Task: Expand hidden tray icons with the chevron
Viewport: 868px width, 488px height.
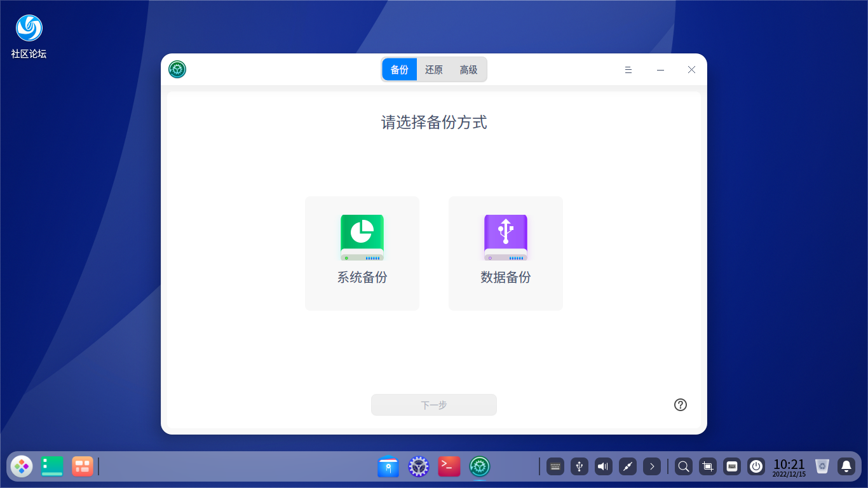Action: pyautogui.click(x=651, y=466)
